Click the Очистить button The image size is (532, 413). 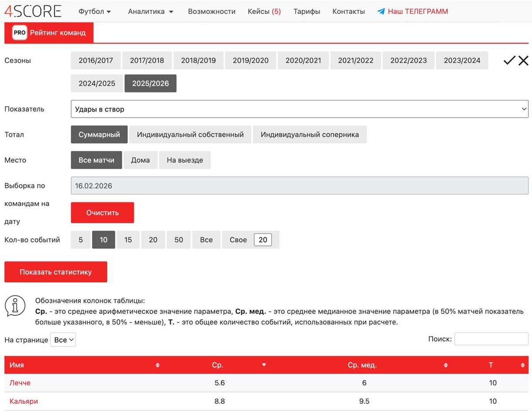[x=102, y=213]
